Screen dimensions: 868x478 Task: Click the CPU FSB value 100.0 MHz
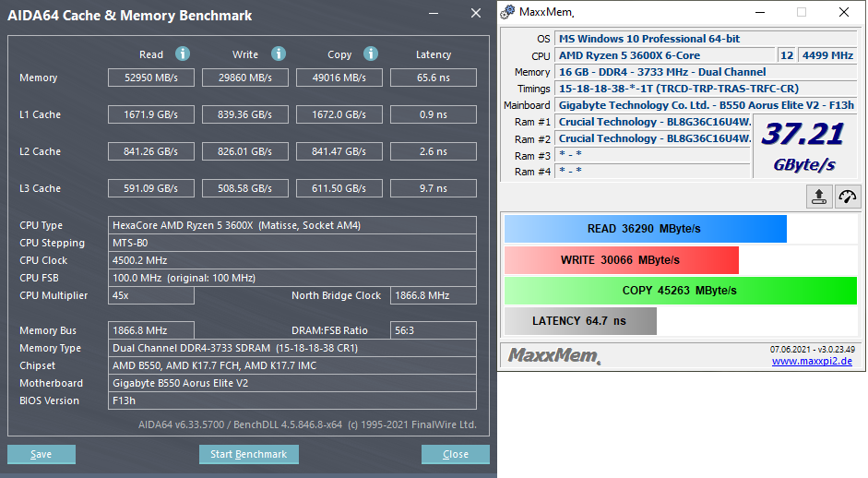[x=292, y=278]
